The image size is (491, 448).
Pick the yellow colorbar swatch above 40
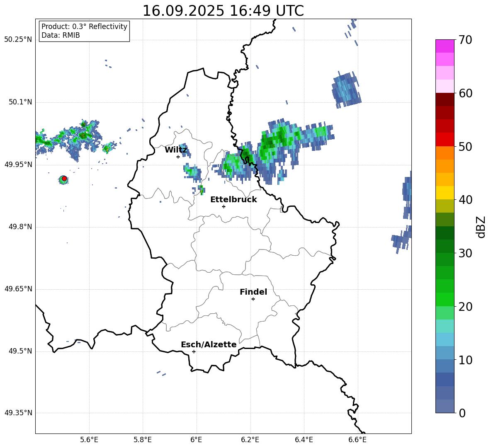tap(445, 193)
